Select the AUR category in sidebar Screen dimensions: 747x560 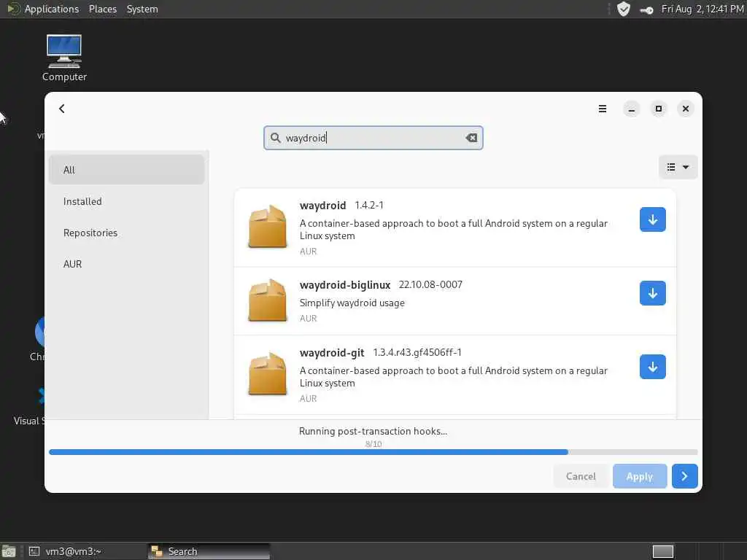[127, 264]
